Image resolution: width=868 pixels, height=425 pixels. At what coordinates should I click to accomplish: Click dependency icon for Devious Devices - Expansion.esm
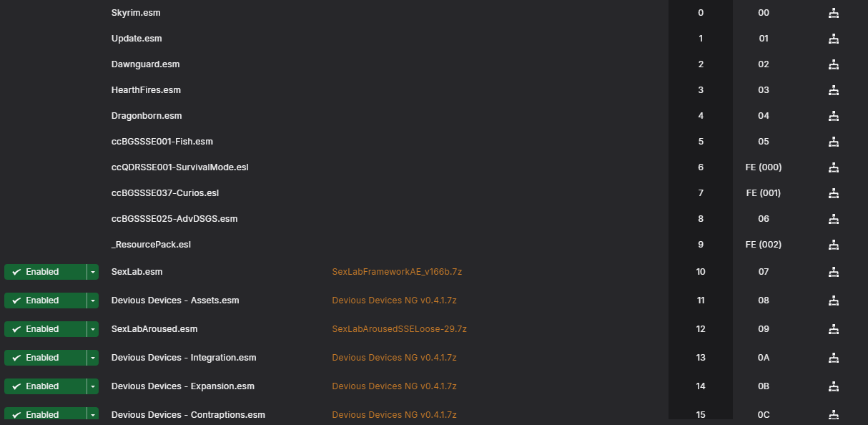point(833,386)
